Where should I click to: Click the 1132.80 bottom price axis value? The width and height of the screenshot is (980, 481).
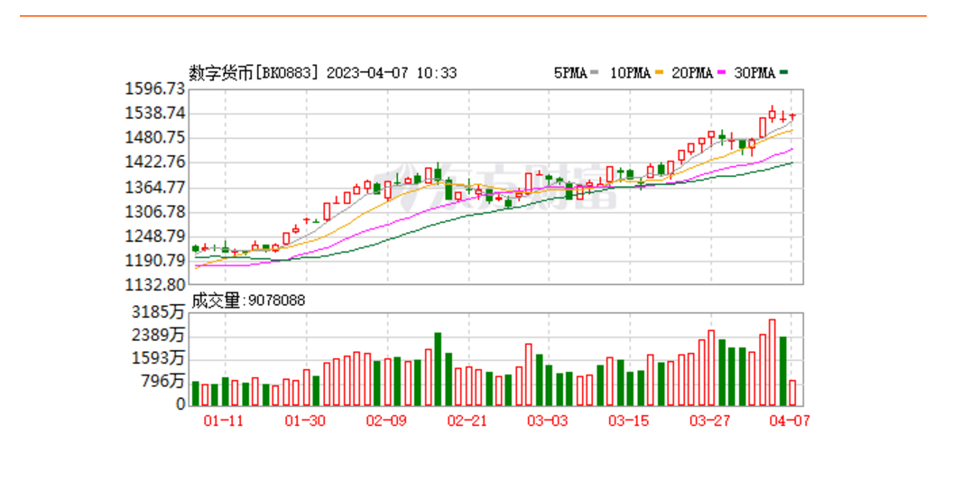[x=154, y=285]
